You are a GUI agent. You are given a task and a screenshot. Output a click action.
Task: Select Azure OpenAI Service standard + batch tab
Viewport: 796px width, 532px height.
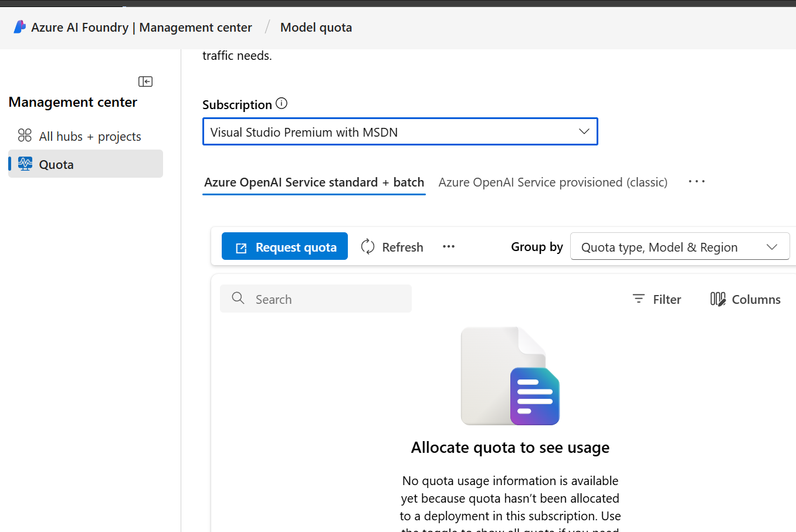pyautogui.click(x=314, y=182)
